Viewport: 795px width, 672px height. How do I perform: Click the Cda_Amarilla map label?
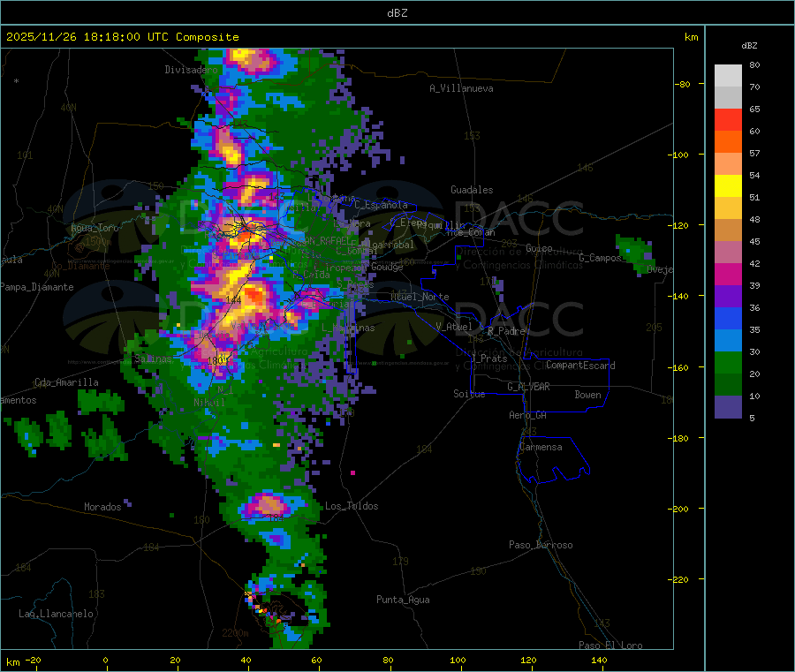click(x=66, y=382)
